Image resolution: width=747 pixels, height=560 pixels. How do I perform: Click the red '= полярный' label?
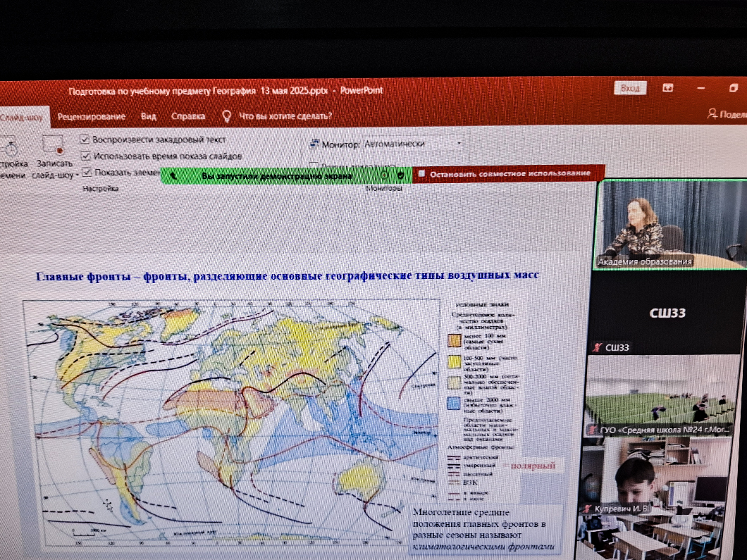530,465
